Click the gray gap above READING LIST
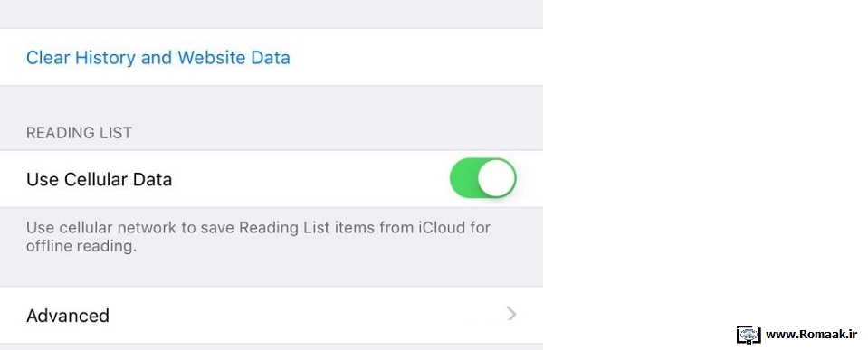 pyautogui.click(x=272, y=104)
